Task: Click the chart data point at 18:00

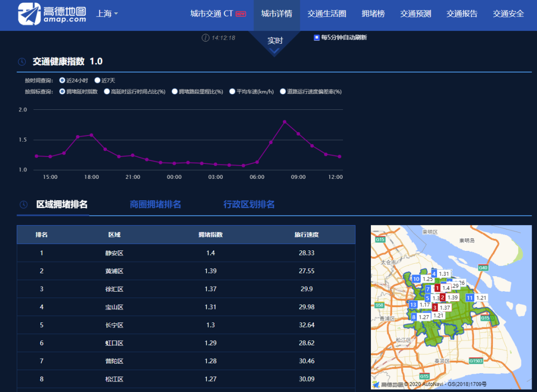Action: [x=91, y=135]
